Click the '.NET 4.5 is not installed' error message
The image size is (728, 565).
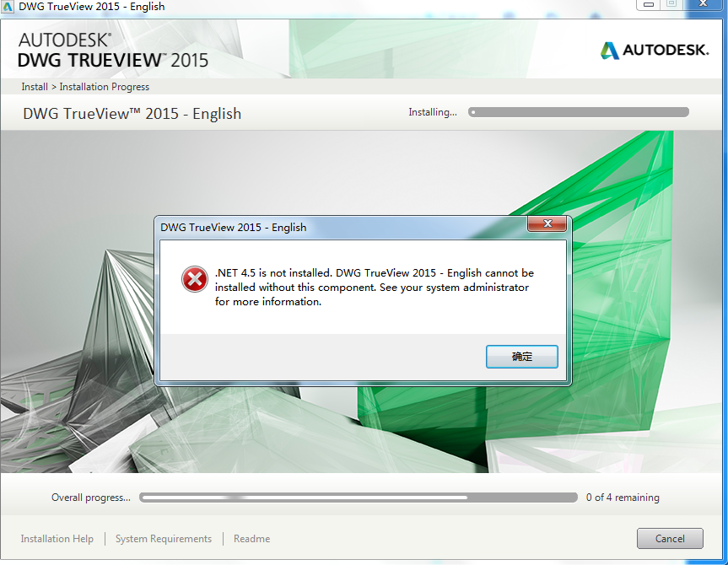[x=375, y=287]
